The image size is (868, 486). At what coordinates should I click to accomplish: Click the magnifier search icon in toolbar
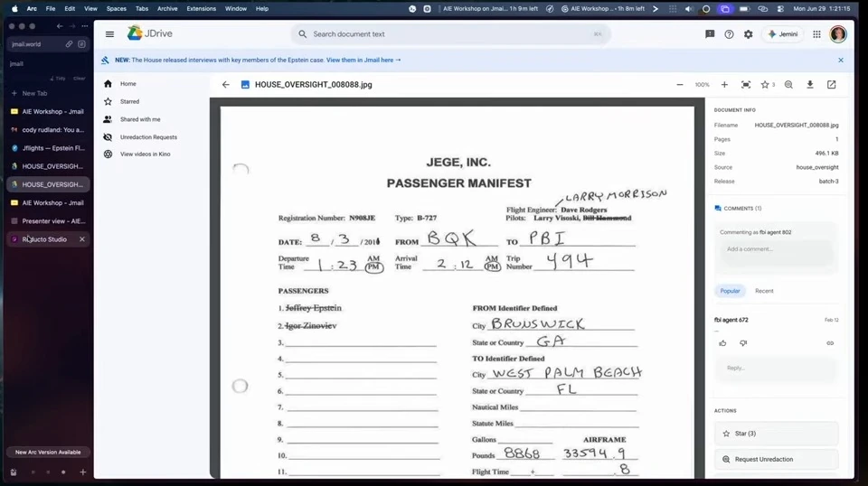tap(788, 85)
